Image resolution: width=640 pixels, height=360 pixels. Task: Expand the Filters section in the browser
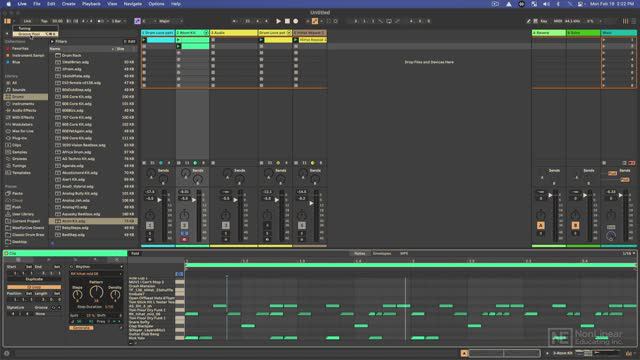(x=52, y=42)
